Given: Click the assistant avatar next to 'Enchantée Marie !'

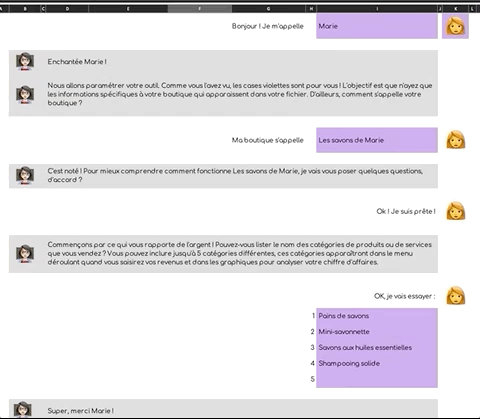Looking at the screenshot, I should point(25,61).
